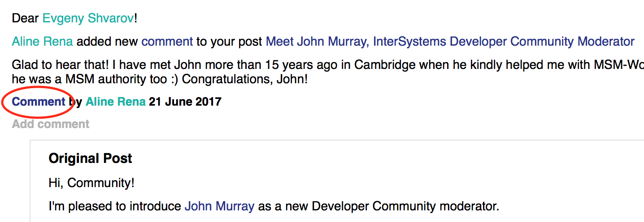Open John Murray link in original post
Viewport: 644px width, 222px height.
click(x=220, y=206)
